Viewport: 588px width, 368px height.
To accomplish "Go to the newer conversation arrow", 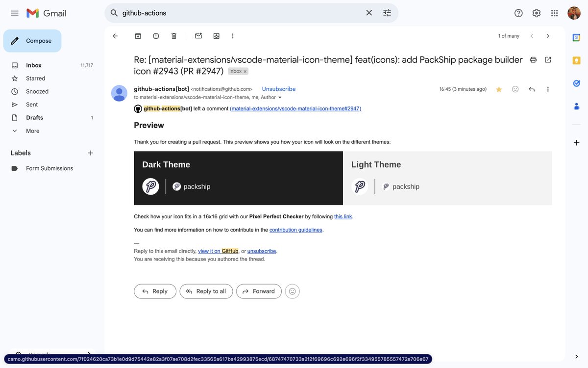I will click(532, 36).
